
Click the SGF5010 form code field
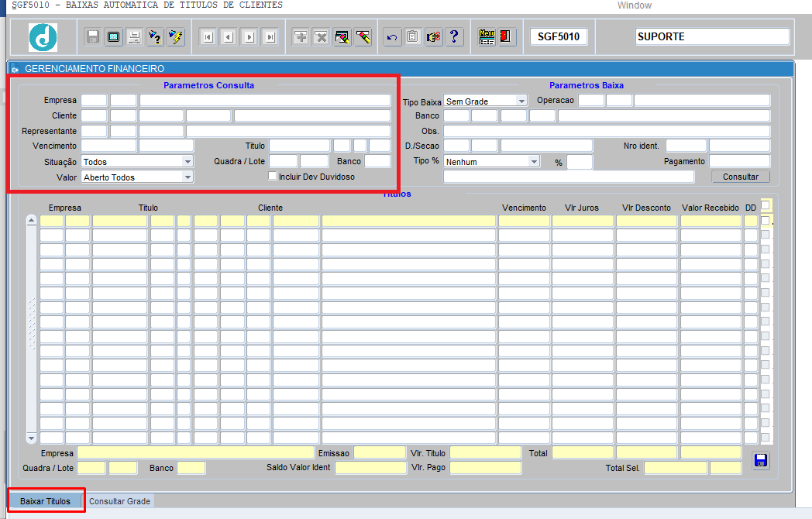tap(559, 36)
